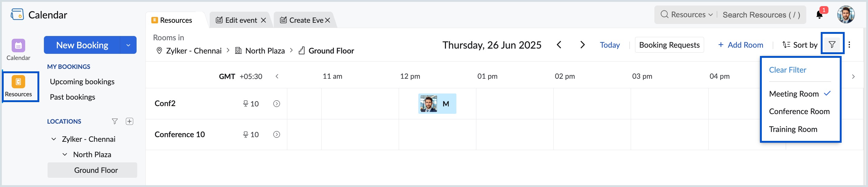Open the notifications bell
Viewport: 868px width, 187px height.
click(819, 14)
